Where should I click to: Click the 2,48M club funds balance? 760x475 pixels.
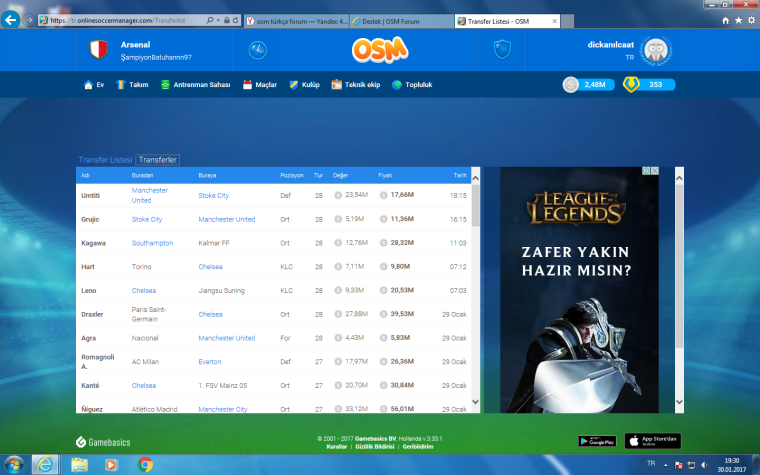[x=588, y=85]
